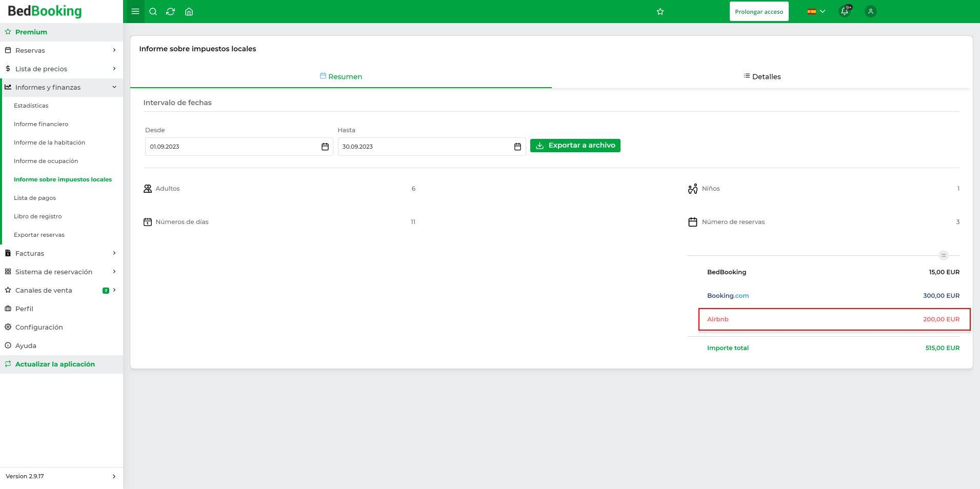
Task: Click the Desde date input field
Action: 239,147
